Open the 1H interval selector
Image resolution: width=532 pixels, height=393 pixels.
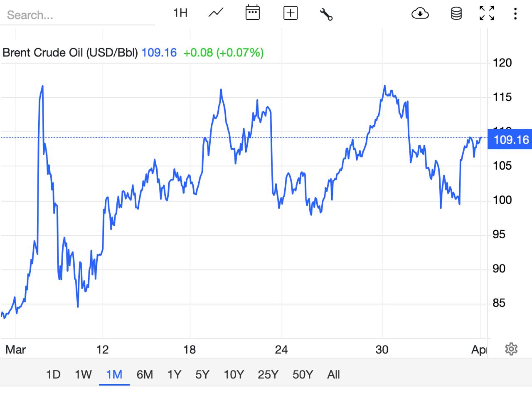(181, 13)
